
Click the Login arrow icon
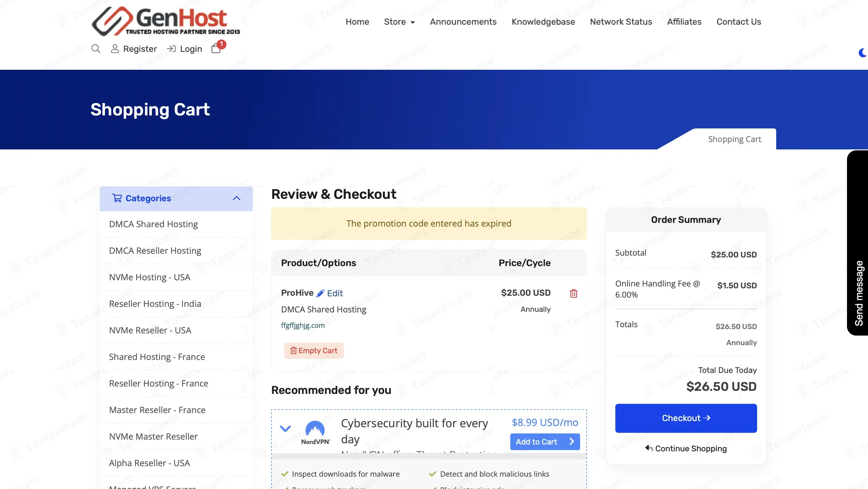pos(171,49)
